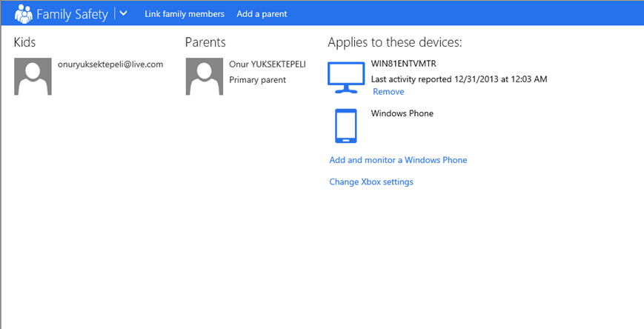The height and width of the screenshot is (329, 644).
Task: Open onuryuksektepeli@live.com kid account
Action: point(110,64)
